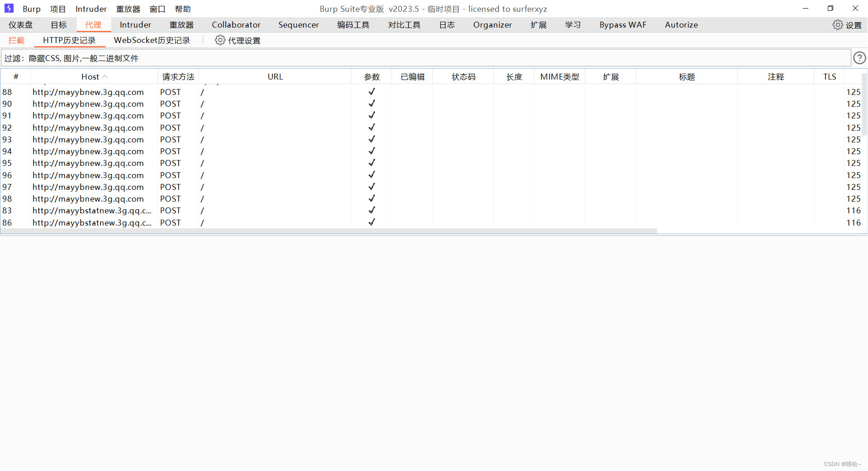Select history row number 92
Image resolution: width=868 pixels, height=471 pixels.
[431, 128]
